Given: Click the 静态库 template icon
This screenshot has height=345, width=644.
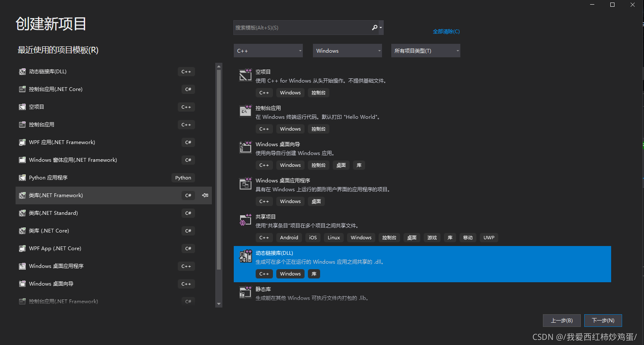Looking at the screenshot, I should pos(246,292).
